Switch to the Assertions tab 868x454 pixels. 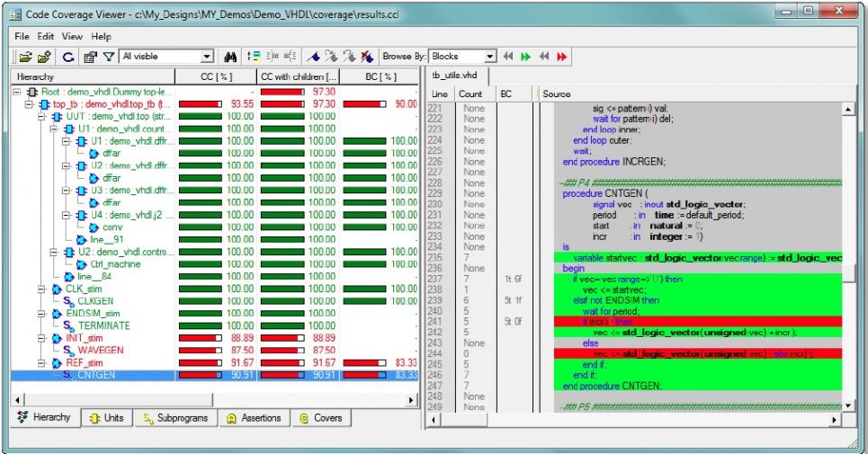click(x=254, y=418)
